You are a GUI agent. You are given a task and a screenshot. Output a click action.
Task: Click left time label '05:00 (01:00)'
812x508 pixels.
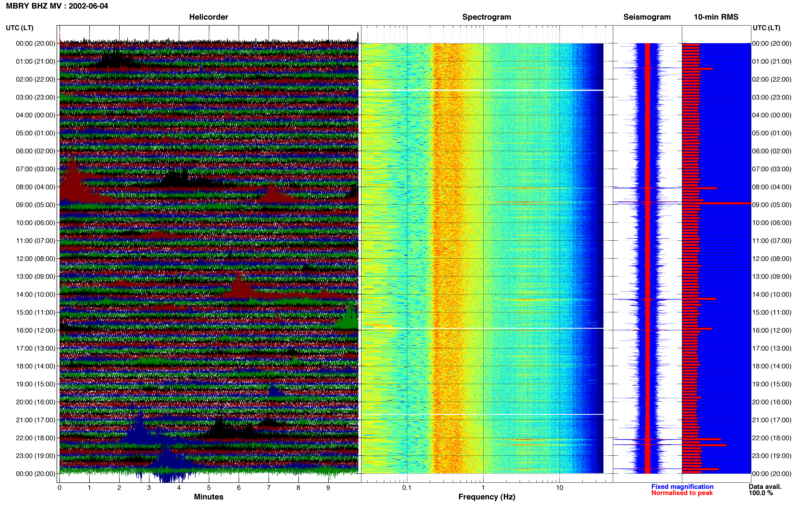click(36, 133)
